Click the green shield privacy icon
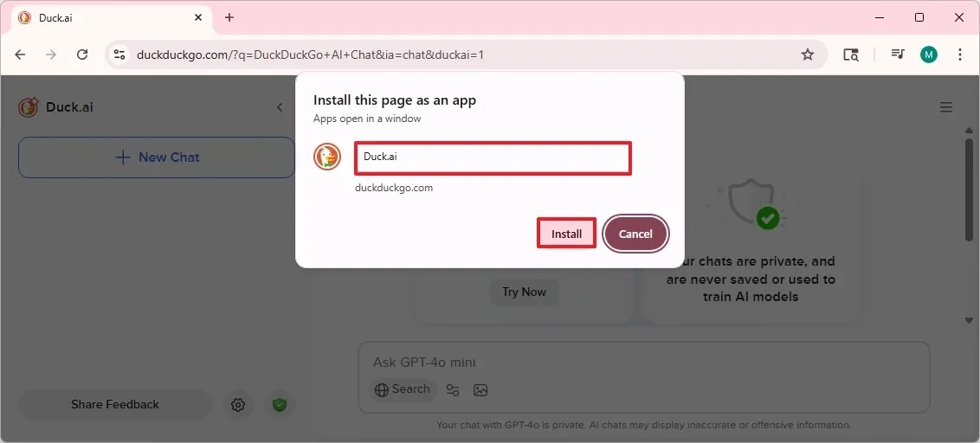 click(280, 405)
